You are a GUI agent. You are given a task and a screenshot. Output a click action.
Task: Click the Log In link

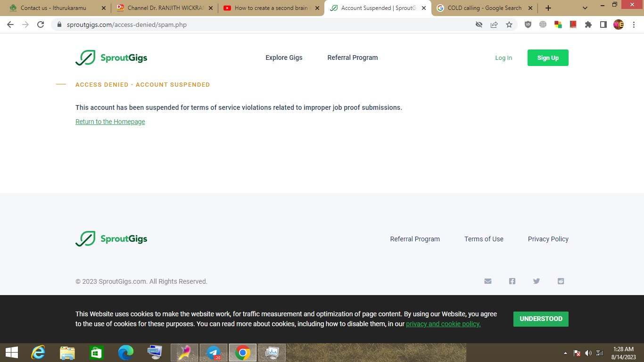click(504, 58)
